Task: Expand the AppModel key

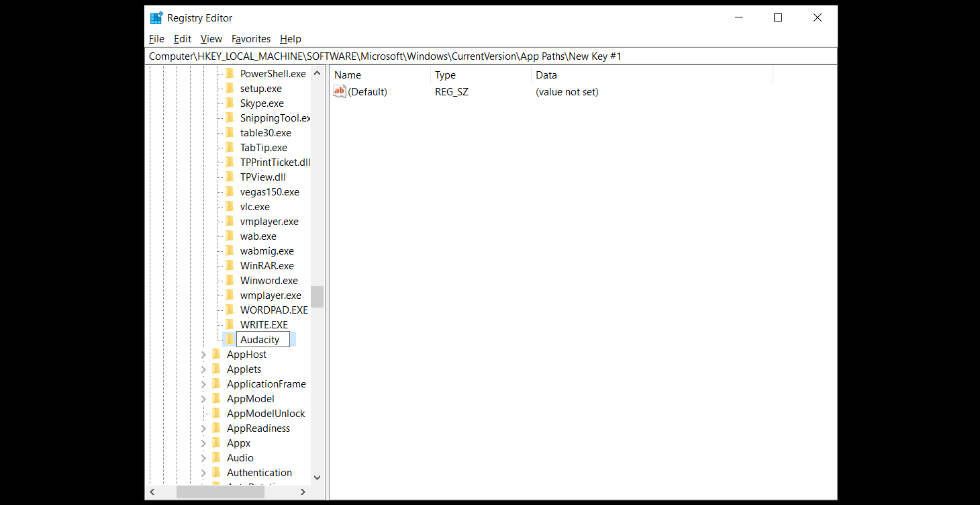Action: click(x=203, y=399)
